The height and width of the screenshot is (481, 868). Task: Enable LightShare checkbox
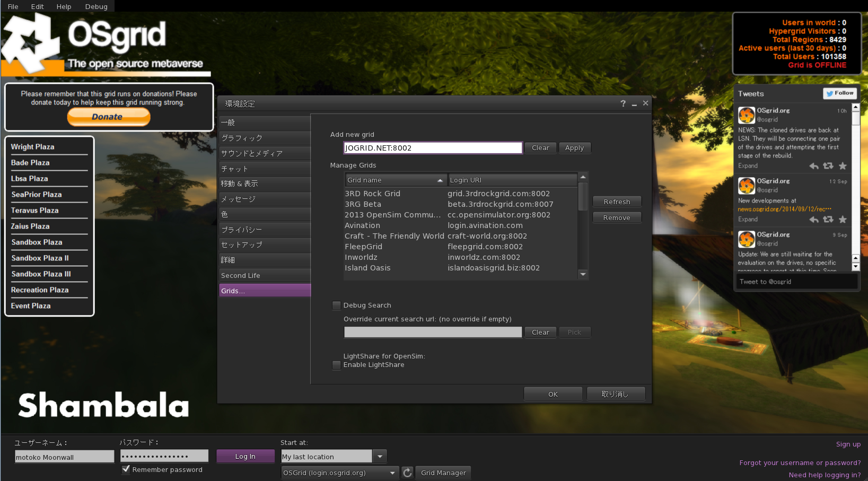pyautogui.click(x=336, y=365)
